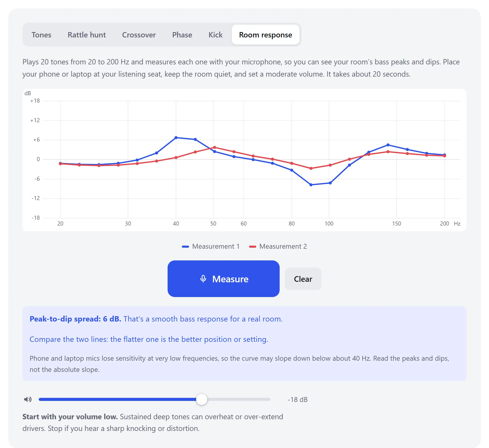Clear the measurements
The height and width of the screenshot is (448, 489).
coord(303,279)
